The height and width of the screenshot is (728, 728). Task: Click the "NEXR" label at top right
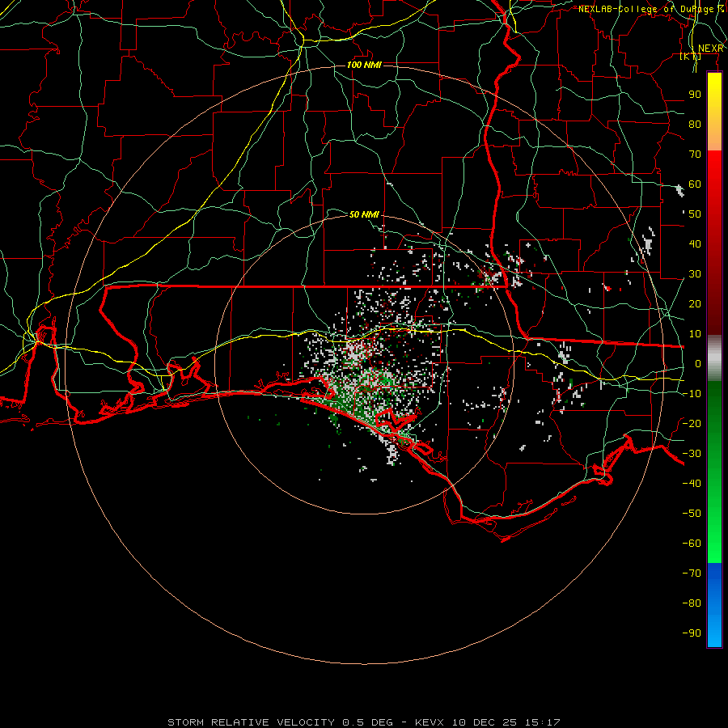(711, 49)
